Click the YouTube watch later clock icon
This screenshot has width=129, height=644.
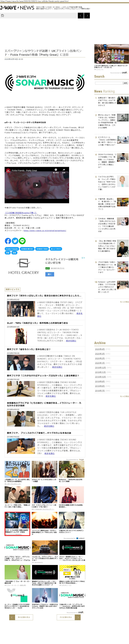(x=56, y=170)
